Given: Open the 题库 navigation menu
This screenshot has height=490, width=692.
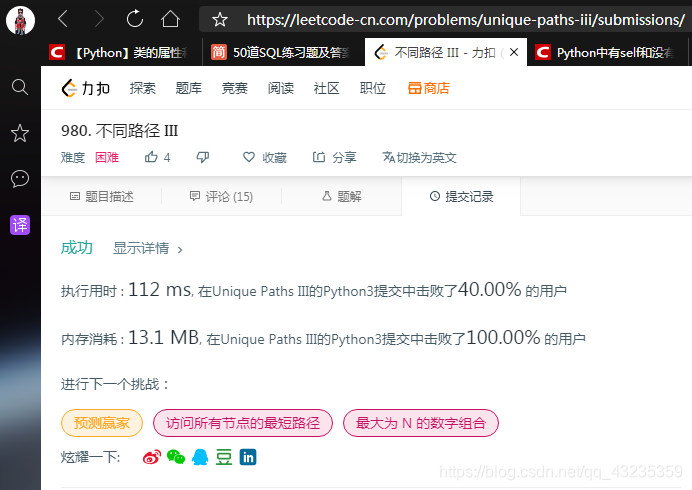Looking at the screenshot, I should (188, 88).
